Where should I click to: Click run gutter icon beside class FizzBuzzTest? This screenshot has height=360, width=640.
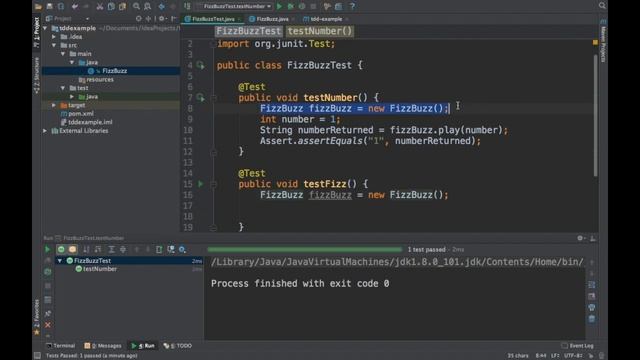click(x=200, y=65)
